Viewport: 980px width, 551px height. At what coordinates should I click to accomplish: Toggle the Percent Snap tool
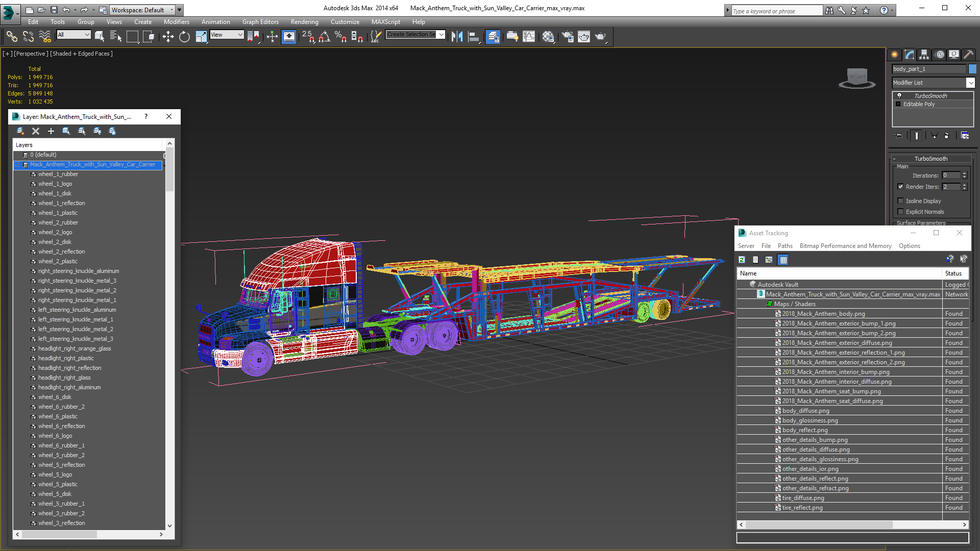[340, 36]
